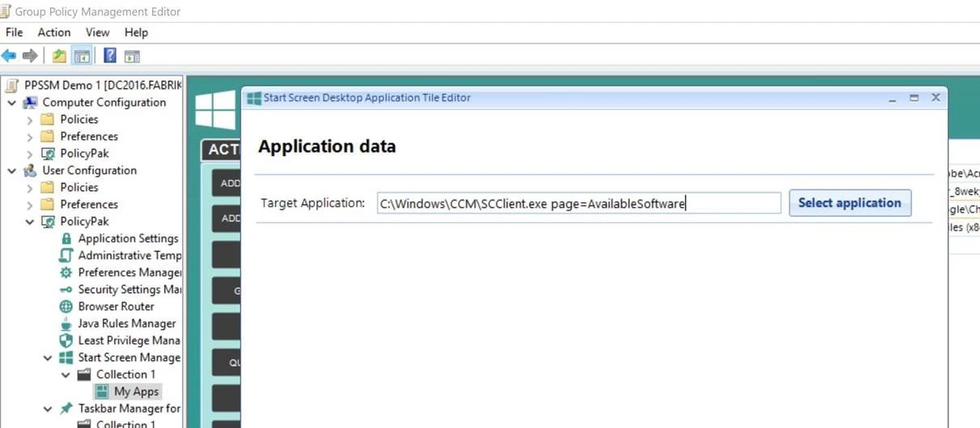
Task: Click the Target Application path field
Action: tap(579, 204)
